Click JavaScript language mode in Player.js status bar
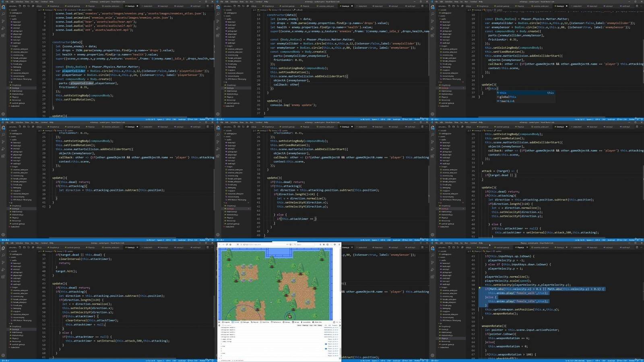The width and height of the screenshot is (644, 362). click(611, 360)
